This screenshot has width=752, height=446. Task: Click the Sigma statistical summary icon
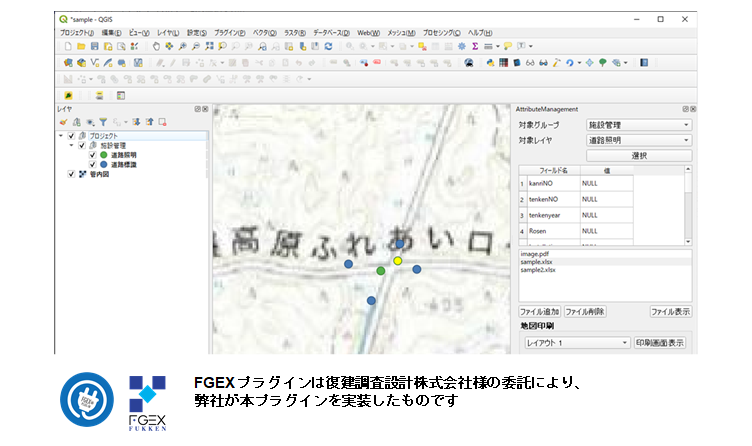click(x=474, y=47)
